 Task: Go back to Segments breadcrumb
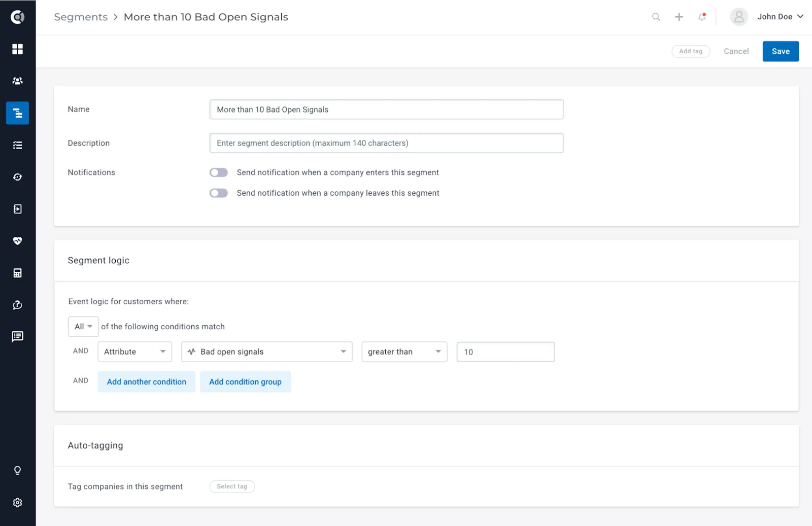click(x=81, y=17)
